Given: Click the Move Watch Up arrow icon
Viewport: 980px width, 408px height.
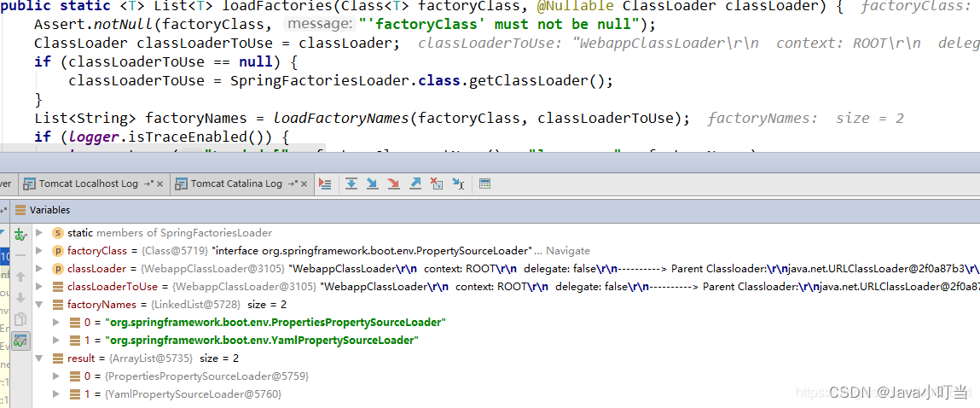Looking at the screenshot, I should tap(20, 277).
